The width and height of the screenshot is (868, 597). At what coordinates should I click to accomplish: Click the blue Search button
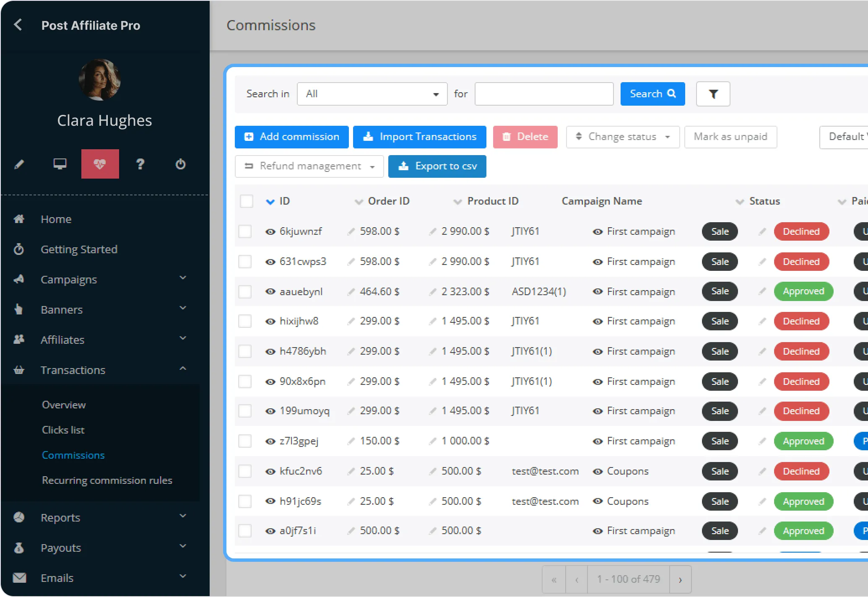(x=652, y=94)
